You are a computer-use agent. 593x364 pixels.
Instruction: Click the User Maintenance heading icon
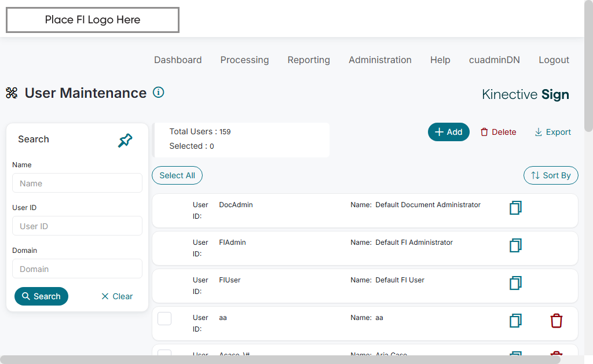coord(12,93)
